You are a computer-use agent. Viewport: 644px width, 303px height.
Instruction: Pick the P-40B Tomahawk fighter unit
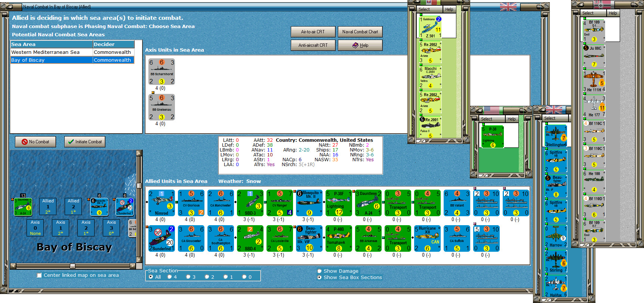339,239
